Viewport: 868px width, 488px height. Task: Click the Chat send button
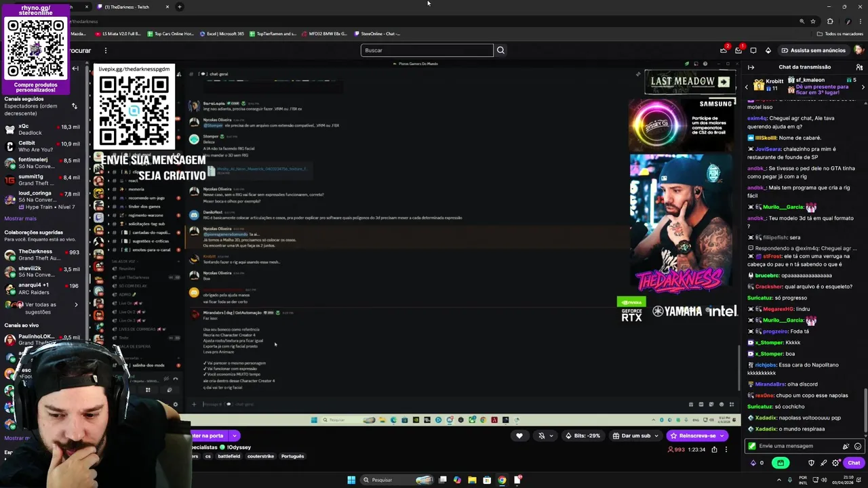coord(854,463)
